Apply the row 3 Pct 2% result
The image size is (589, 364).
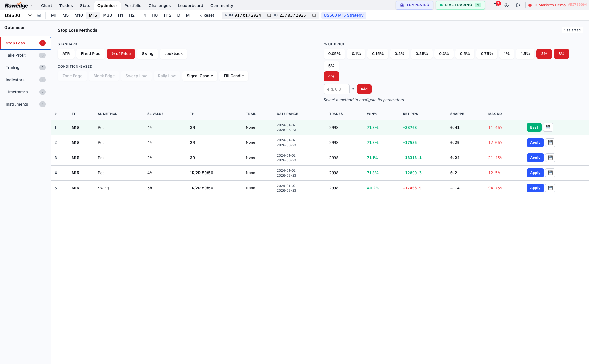[535, 158]
